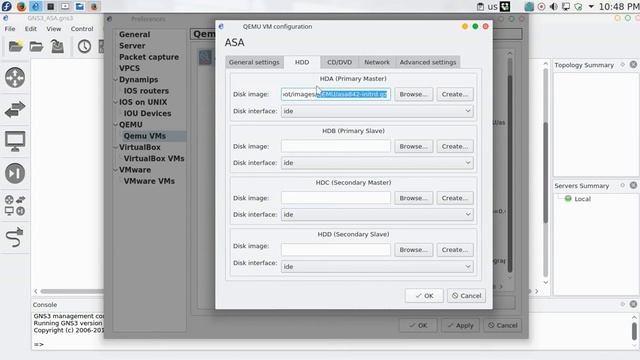
Task: Click the terminal icon in taskbar
Action: [x=51, y=6]
